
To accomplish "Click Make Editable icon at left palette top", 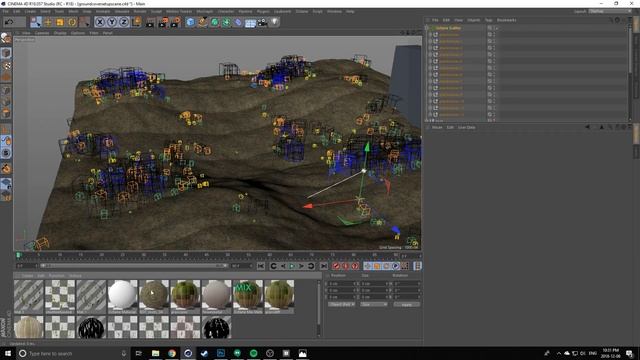I will [x=6, y=38].
